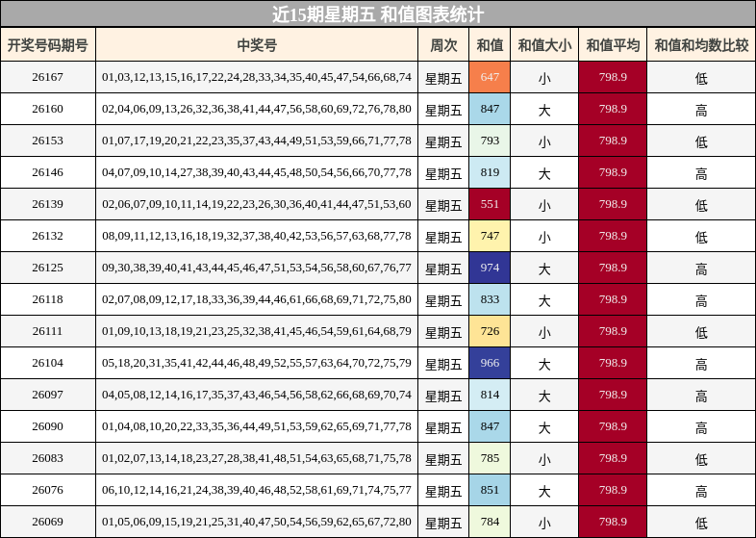Viewport: 756px width, 538px height.
Task: Click winning numbers starting 01,07,17,19 for 26153
Action: pos(257,141)
